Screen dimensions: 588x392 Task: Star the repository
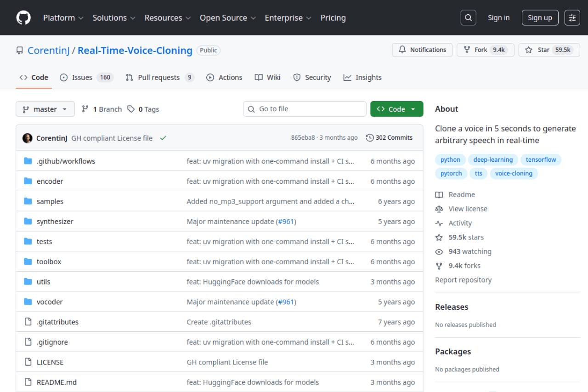pyautogui.click(x=549, y=50)
